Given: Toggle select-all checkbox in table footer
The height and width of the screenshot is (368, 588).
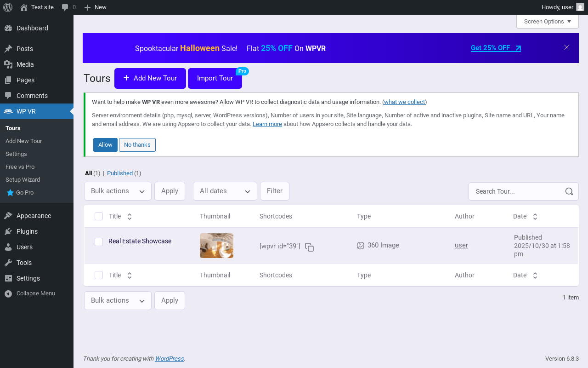Looking at the screenshot, I should [99, 275].
